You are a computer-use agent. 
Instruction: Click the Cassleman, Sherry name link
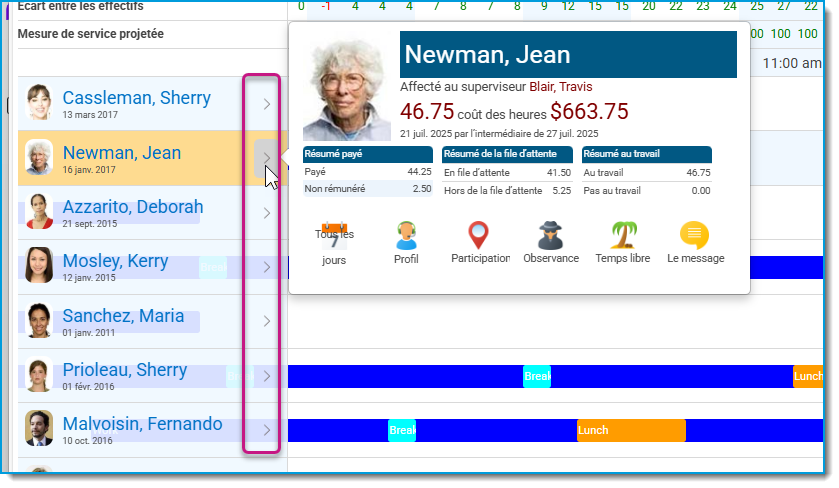click(x=136, y=98)
